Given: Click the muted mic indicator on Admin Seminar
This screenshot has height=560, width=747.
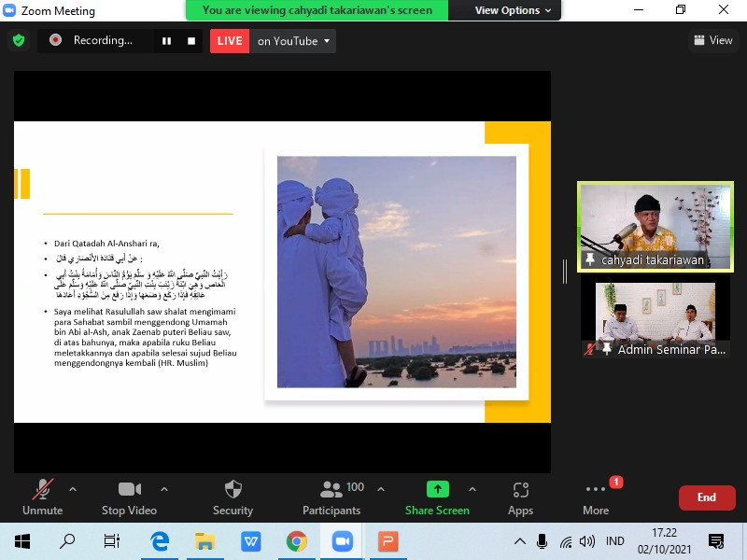Looking at the screenshot, I should [x=588, y=349].
